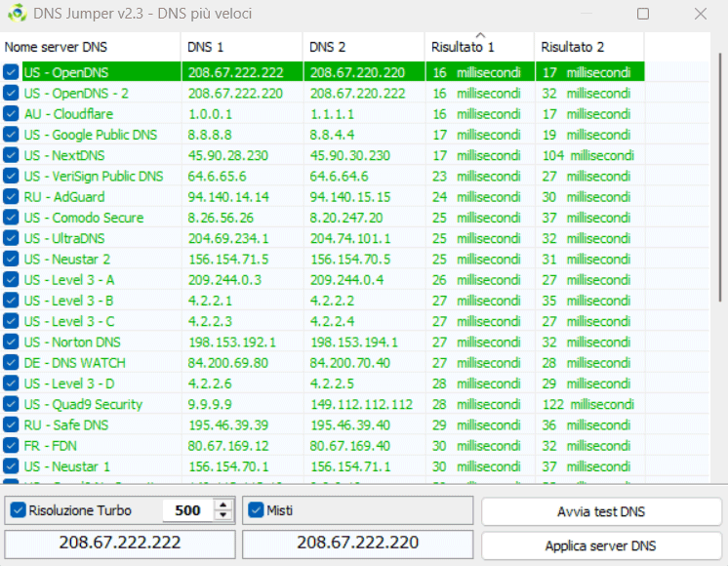728x566 pixels.
Task: Toggle the RU - AdGuard checkbox
Action: tap(11, 196)
